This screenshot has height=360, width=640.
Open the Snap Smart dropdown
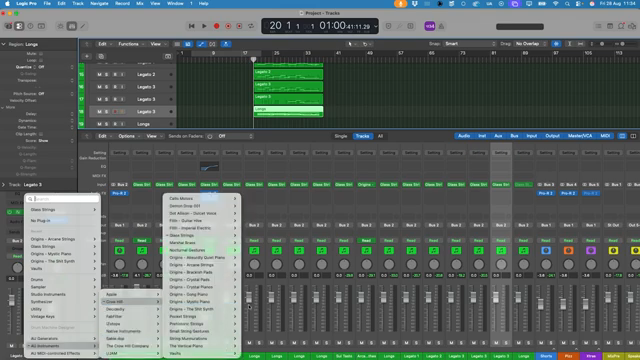point(469,44)
